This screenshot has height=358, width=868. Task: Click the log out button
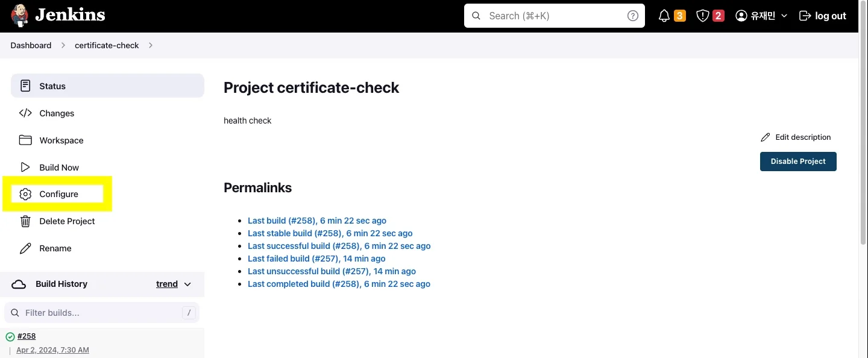823,16
